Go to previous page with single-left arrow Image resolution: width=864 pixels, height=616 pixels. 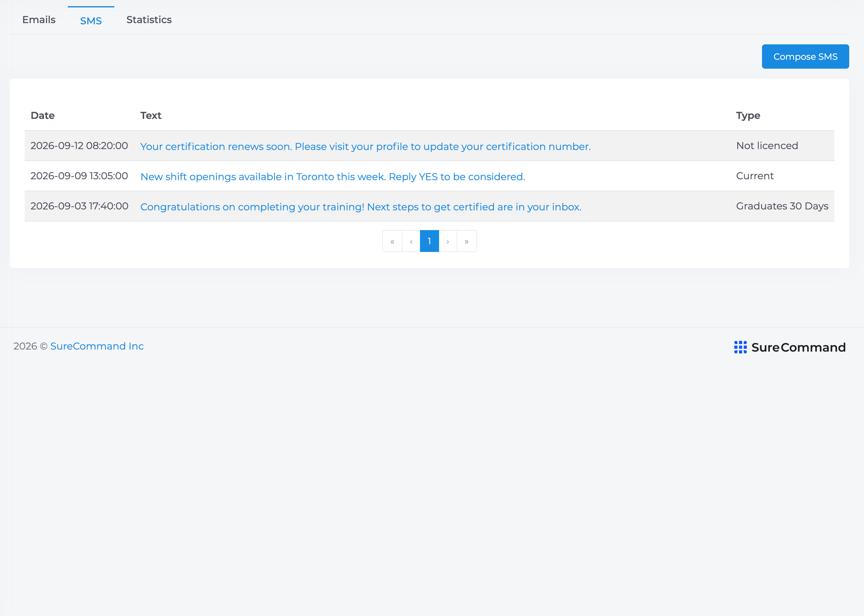coord(411,241)
